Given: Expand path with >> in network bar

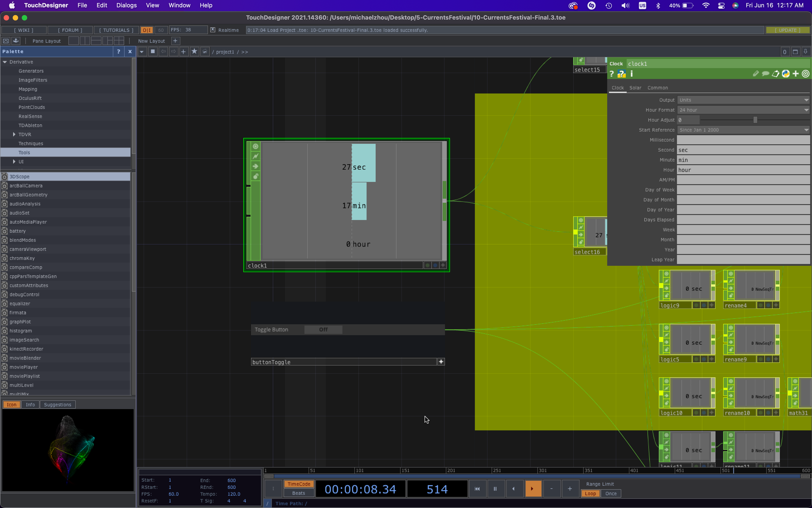Looking at the screenshot, I should tap(245, 52).
